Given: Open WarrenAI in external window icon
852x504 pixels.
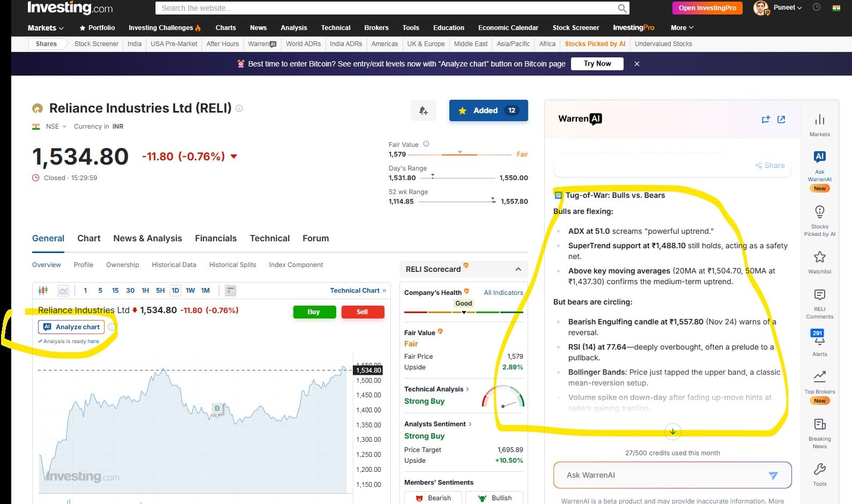Looking at the screenshot, I should click(x=781, y=120).
